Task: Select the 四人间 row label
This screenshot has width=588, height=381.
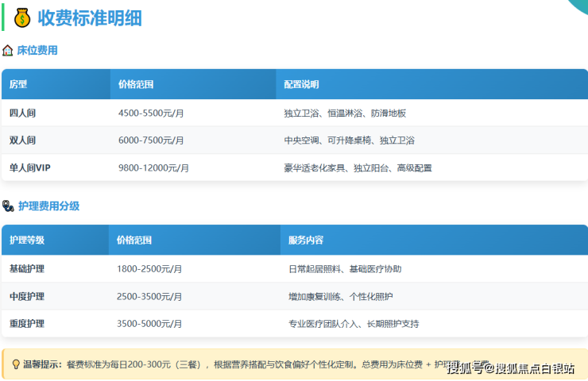Action: tap(22, 114)
